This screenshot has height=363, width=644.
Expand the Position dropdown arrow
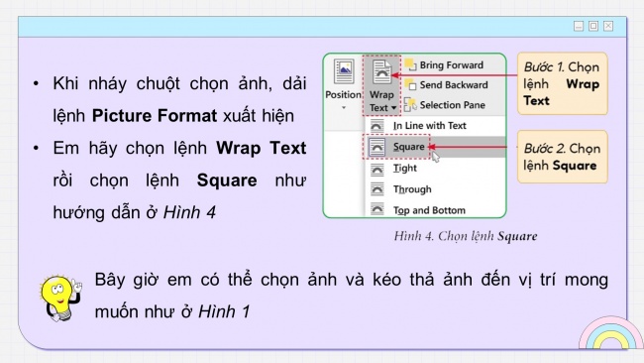coord(344,108)
